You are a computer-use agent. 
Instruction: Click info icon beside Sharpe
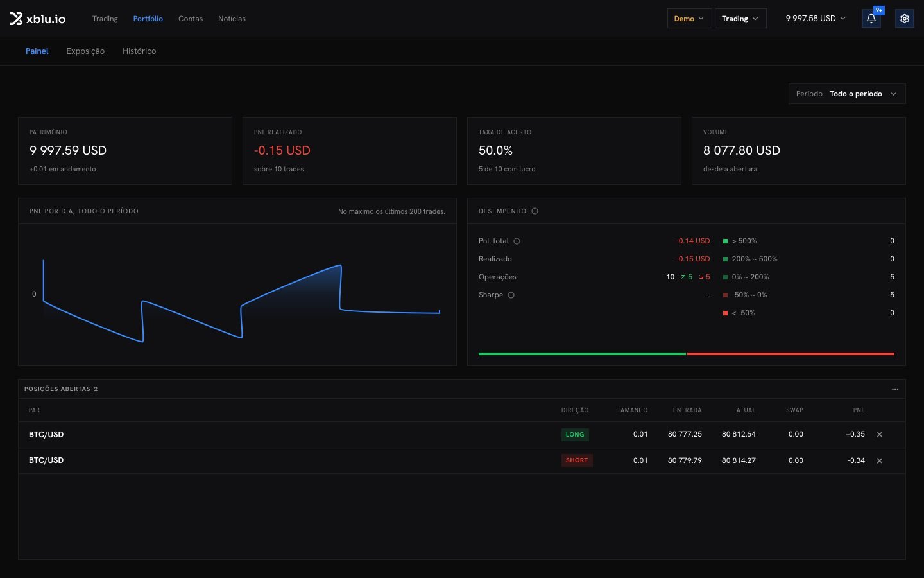[x=511, y=295]
